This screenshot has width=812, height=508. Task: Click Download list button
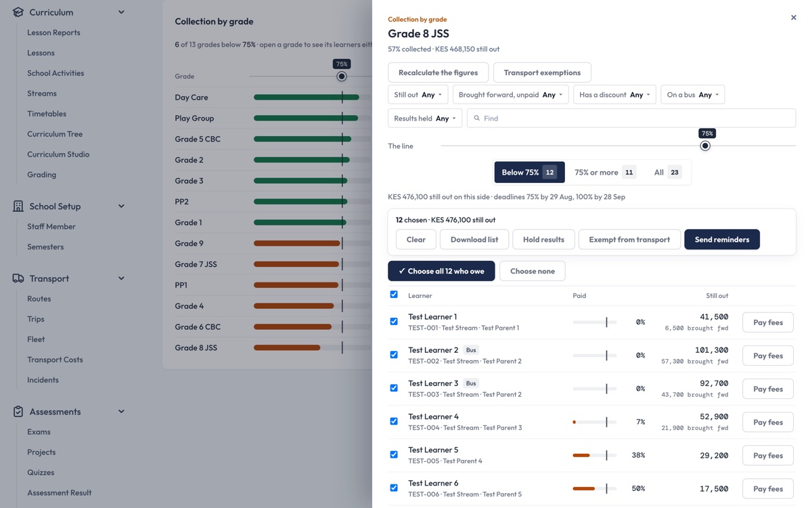[x=474, y=239]
